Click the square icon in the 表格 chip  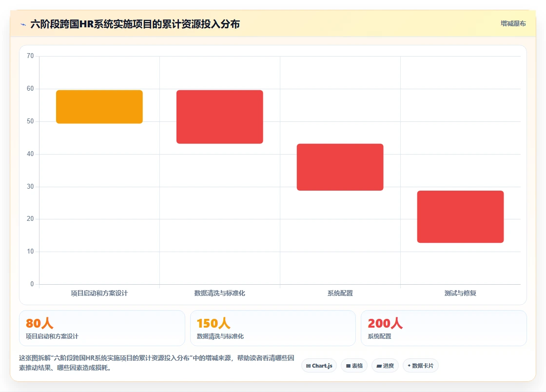348,366
